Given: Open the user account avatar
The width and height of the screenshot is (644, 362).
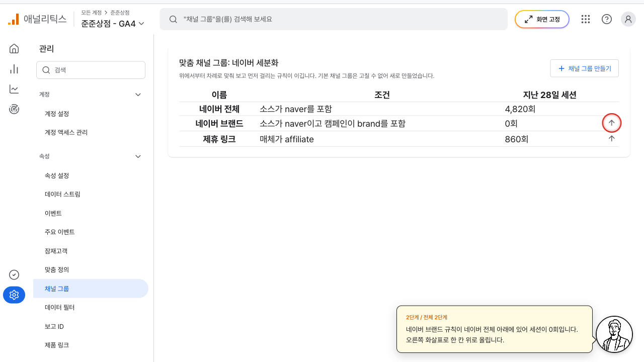Looking at the screenshot, I should pyautogui.click(x=628, y=19).
